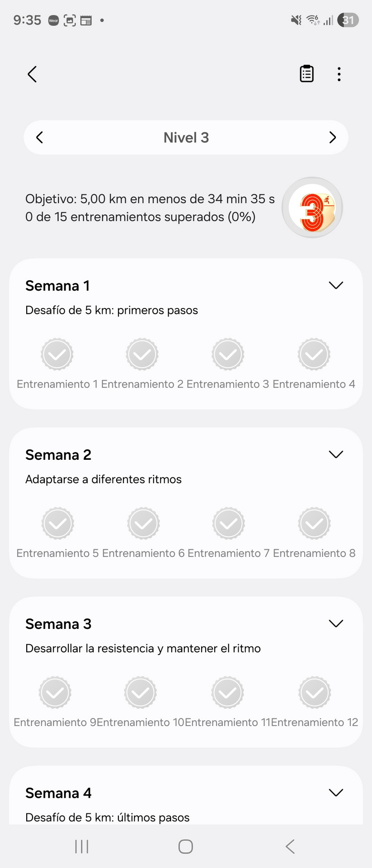Collapse the Semana 2 section chevron
Screen dimensions: 372x868
pyautogui.click(x=336, y=454)
